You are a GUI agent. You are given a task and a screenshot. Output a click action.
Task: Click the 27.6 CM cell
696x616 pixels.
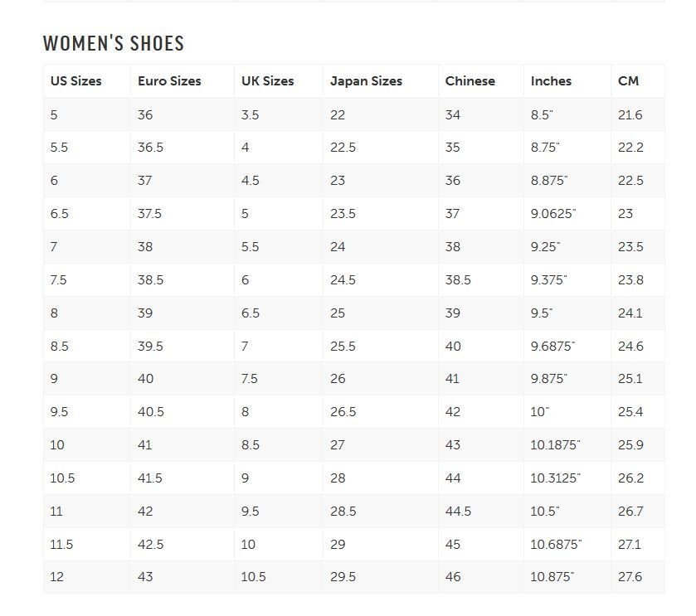638,576
